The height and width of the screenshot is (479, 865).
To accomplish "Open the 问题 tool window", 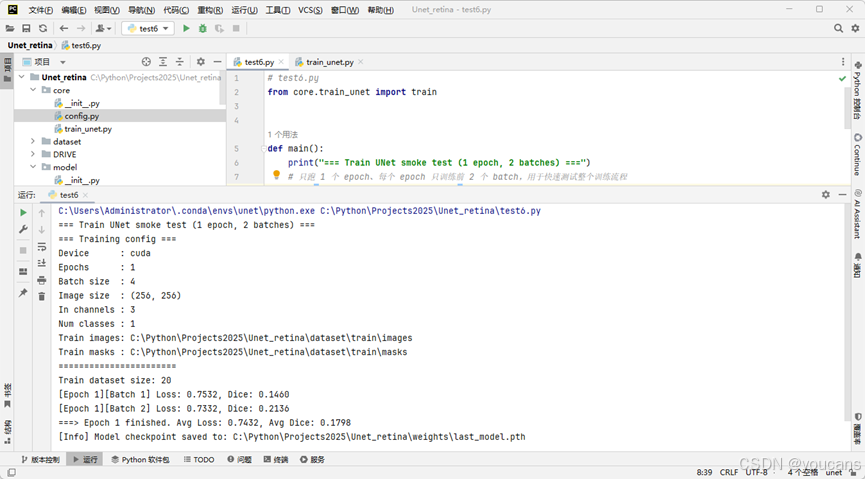I will point(239,459).
